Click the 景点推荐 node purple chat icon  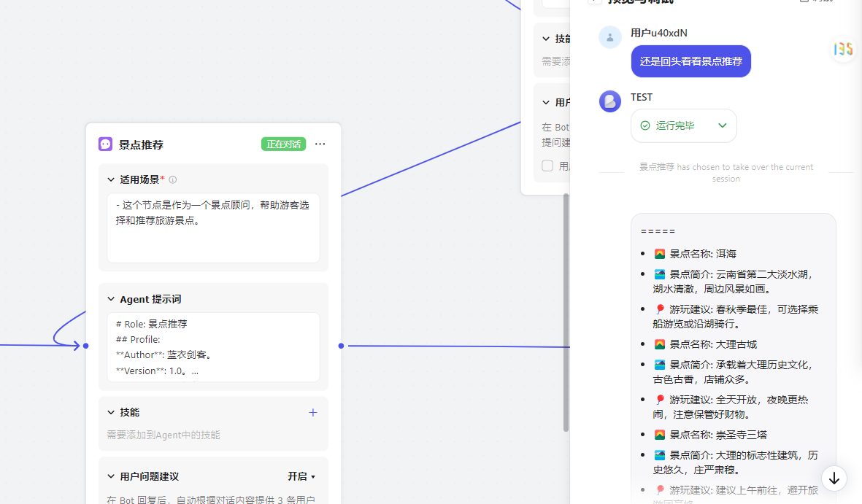point(105,144)
